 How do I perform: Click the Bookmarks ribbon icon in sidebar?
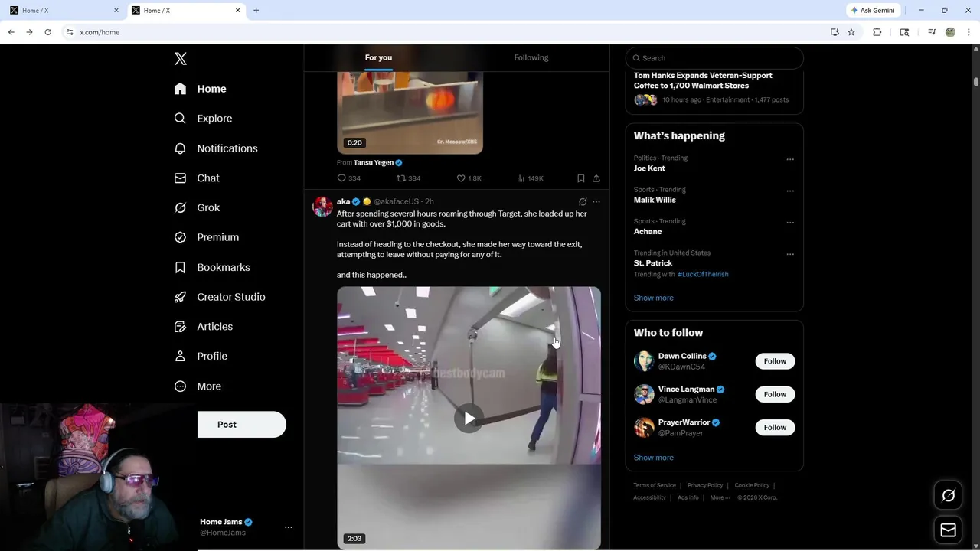tap(180, 267)
